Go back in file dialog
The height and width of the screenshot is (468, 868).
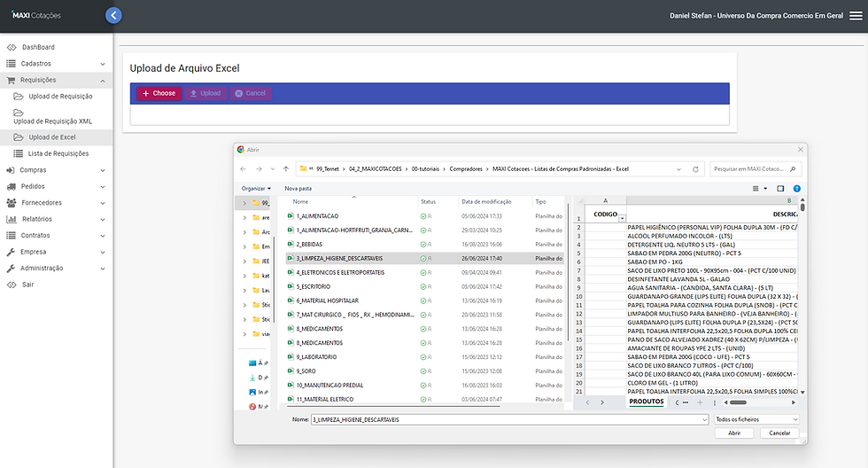click(x=243, y=169)
